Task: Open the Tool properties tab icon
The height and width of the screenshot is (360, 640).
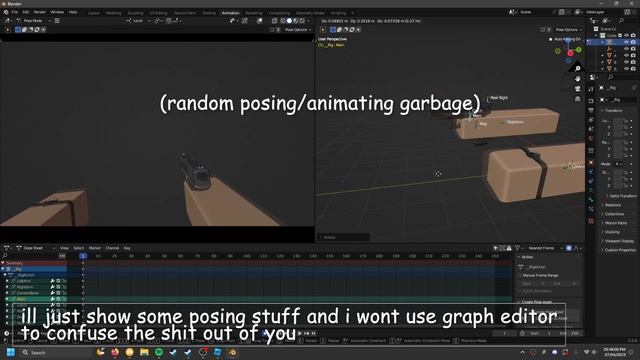Action: [x=591, y=89]
